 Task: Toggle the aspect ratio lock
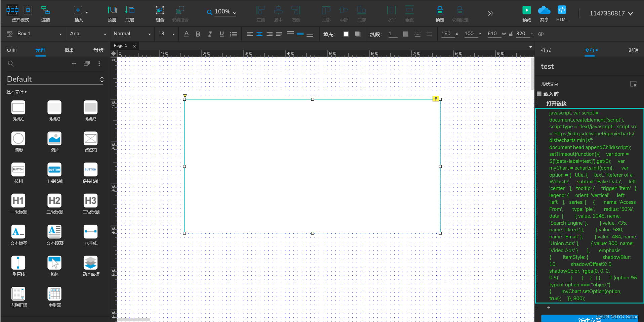[x=511, y=34]
